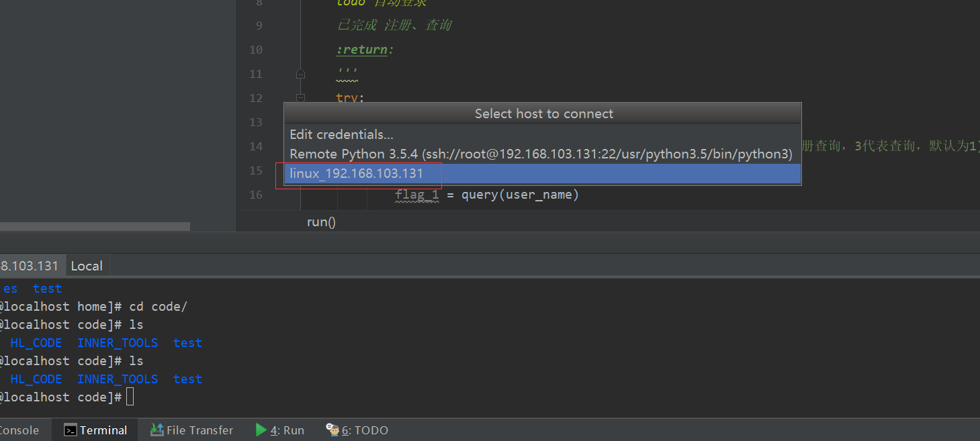
Task: Click the project panel horizontal scrollbar
Action: coord(94,227)
